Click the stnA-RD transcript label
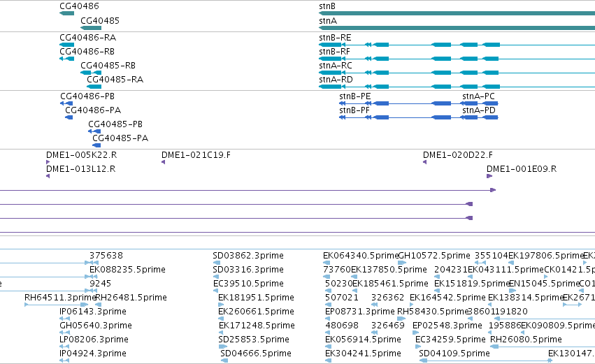Image resolution: width=595 pixels, height=364 pixels. click(336, 80)
